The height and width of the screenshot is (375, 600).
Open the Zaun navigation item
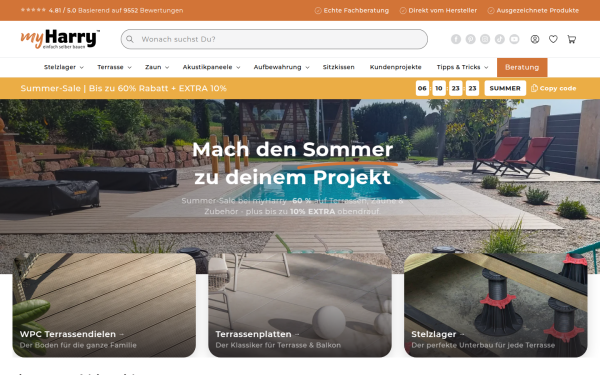153,67
